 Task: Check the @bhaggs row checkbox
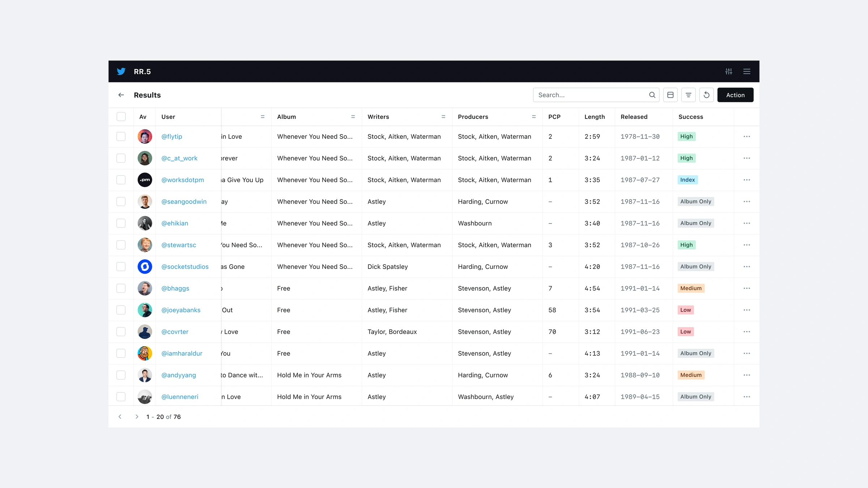point(121,288)
